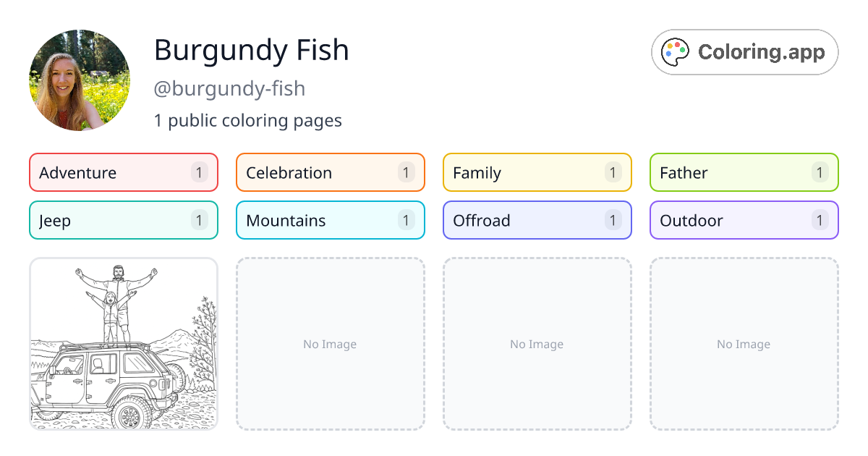Pick the Father tag filter
Screen dimensions: 868x456
click(744, 172)
